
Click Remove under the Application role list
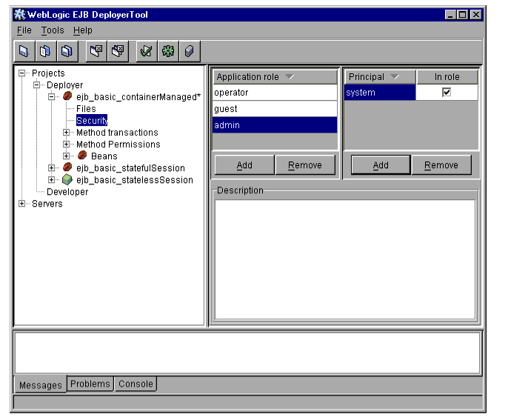(305, 165)
